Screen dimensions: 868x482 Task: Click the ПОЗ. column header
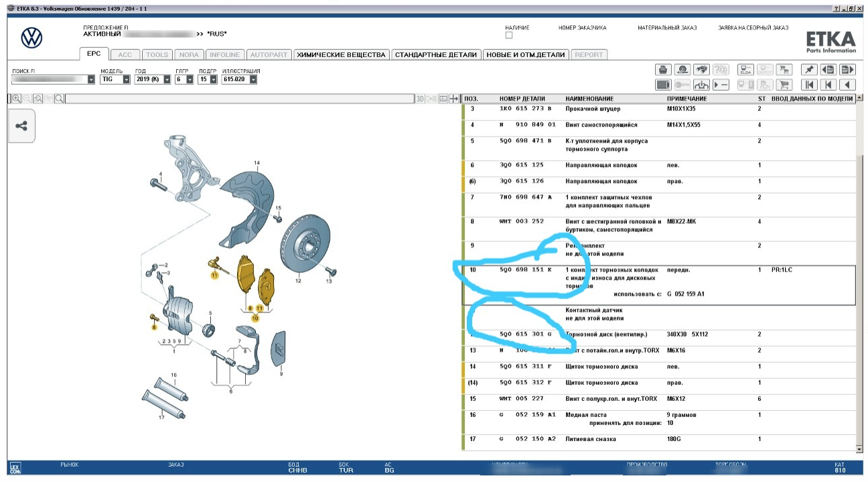[471, 99]
